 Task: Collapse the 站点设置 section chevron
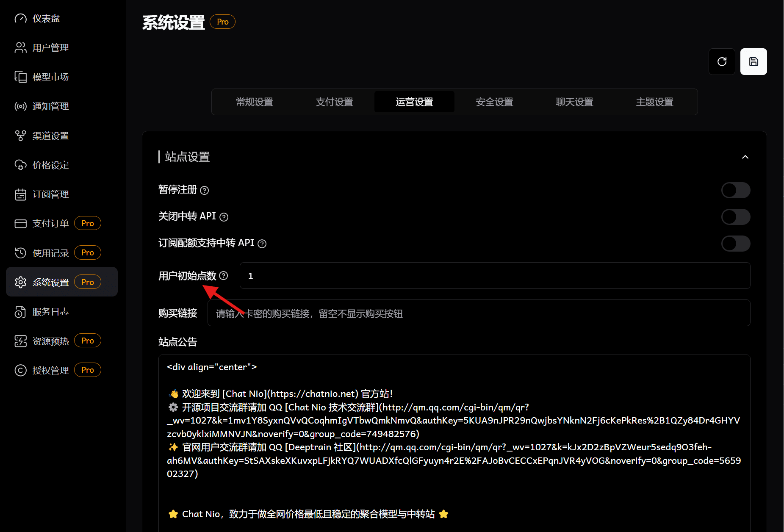(745, 157)
